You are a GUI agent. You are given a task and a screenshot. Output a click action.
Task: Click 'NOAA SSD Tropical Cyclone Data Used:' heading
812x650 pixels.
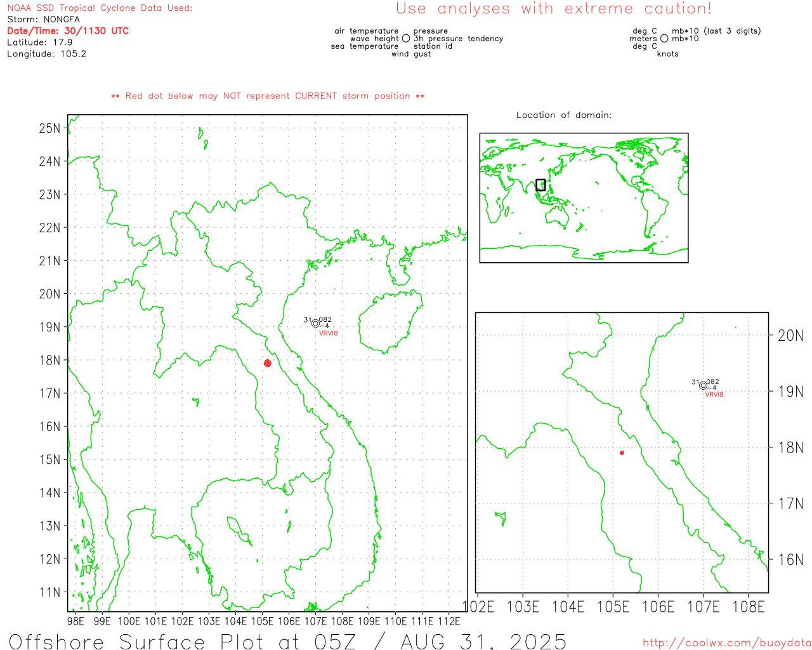pyautogui.click(x=100, y=8)
